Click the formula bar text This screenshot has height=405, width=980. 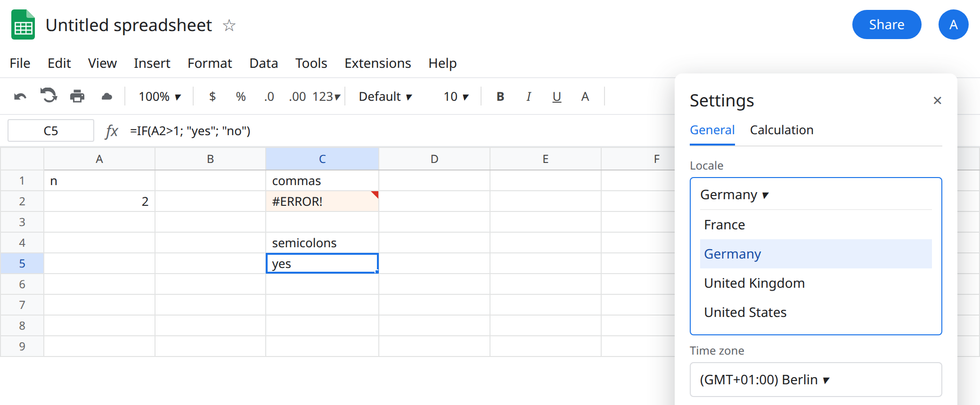190,131
